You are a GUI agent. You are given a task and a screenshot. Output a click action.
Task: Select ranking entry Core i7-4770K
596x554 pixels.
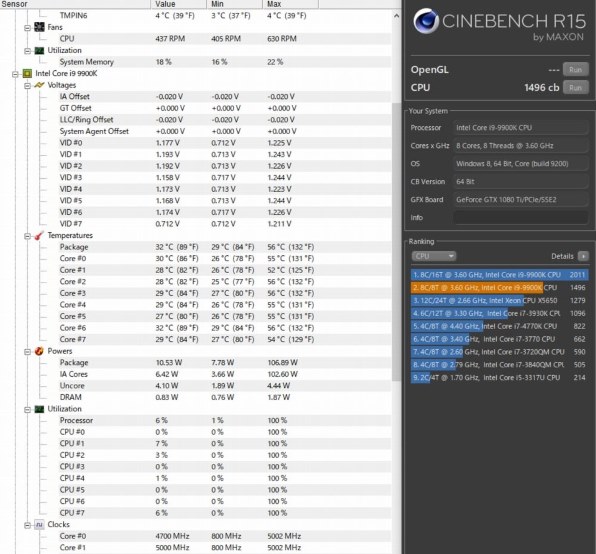(499, 326)
